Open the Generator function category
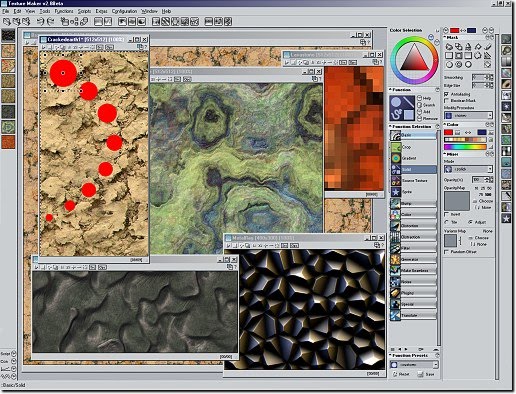The width and height of the screenshot is (516, 394). 413,259
